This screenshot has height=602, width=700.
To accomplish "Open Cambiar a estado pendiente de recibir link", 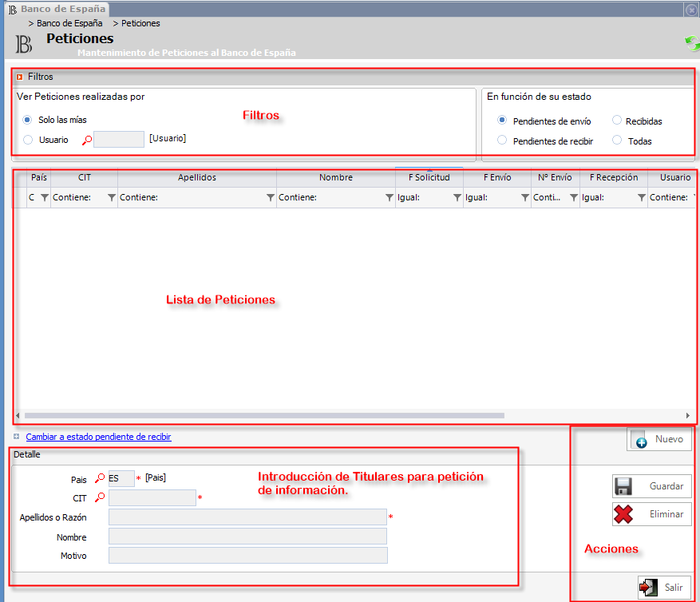I will 98,437.
